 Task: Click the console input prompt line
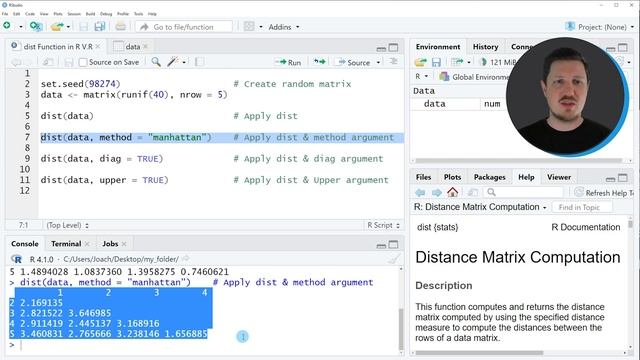click(204, 345)
